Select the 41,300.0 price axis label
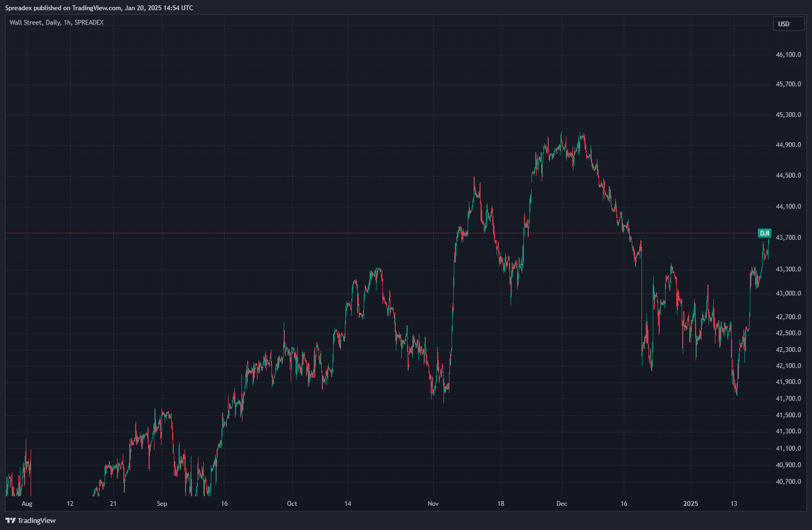Screen dimensions: 812x530 (x=788, y=431)
